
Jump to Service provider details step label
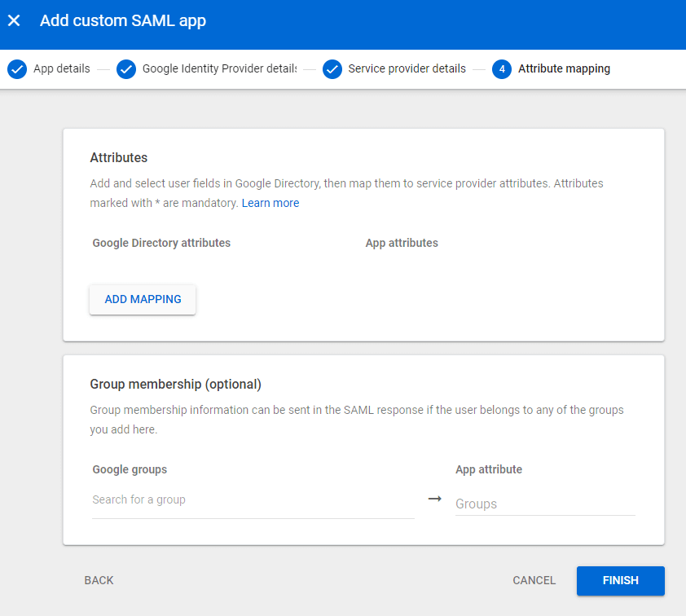(407, 69)
